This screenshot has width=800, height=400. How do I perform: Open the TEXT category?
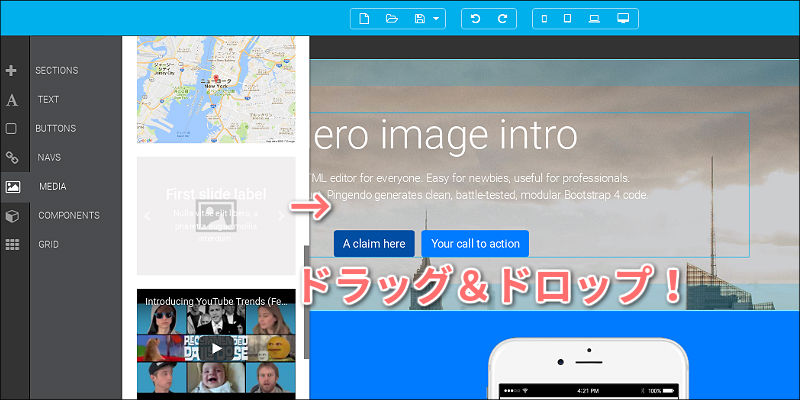point(48,99)
